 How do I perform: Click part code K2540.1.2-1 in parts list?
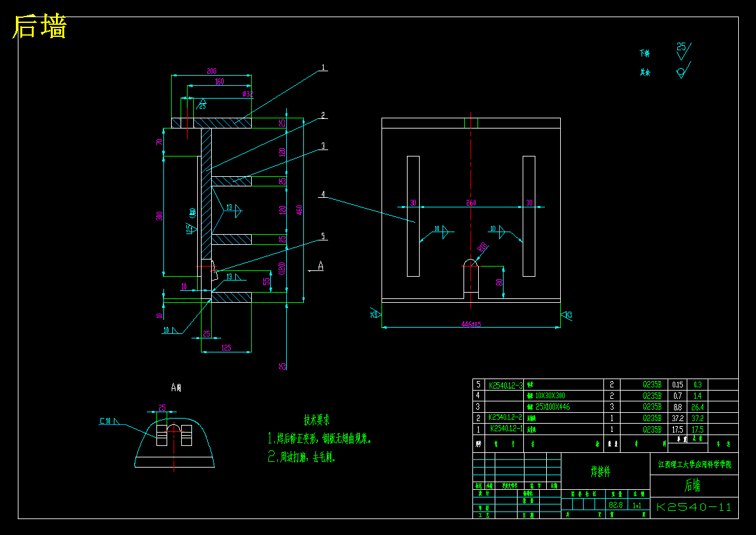(x=506, y=428)
